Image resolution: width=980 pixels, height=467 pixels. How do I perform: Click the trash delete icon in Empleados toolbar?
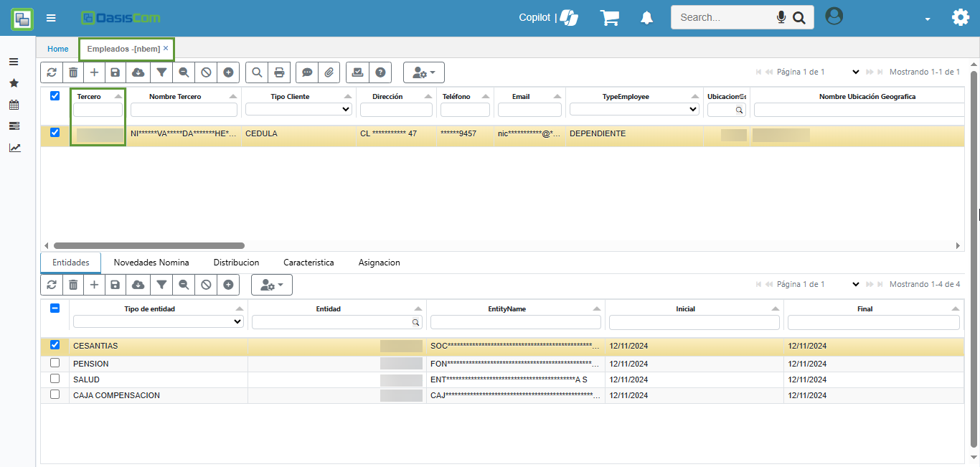point(73,72)
